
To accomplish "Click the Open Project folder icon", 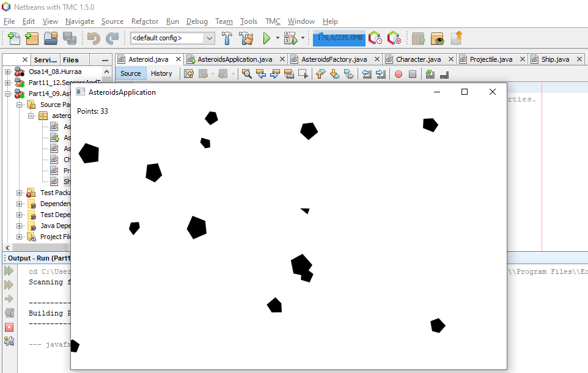I will 50,39.
